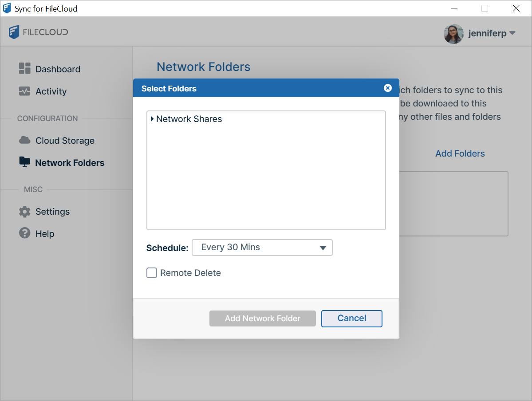Switch to the Settings section

[x=52, y=212]
